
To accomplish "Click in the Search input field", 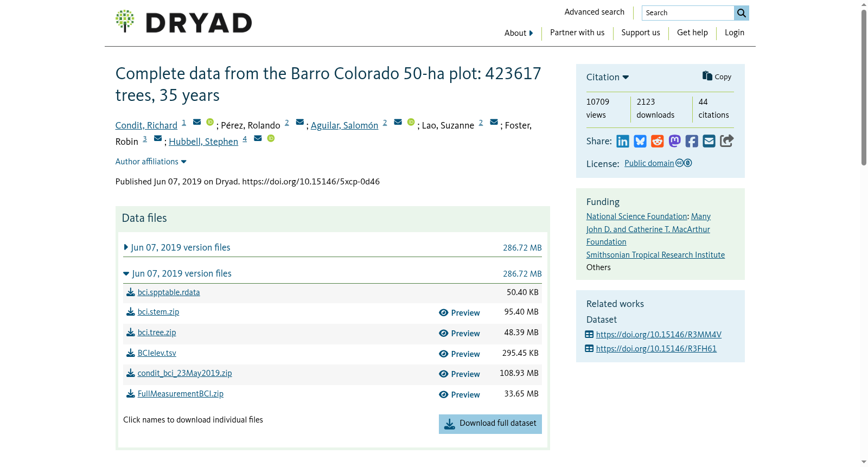I will pos(688,13).
